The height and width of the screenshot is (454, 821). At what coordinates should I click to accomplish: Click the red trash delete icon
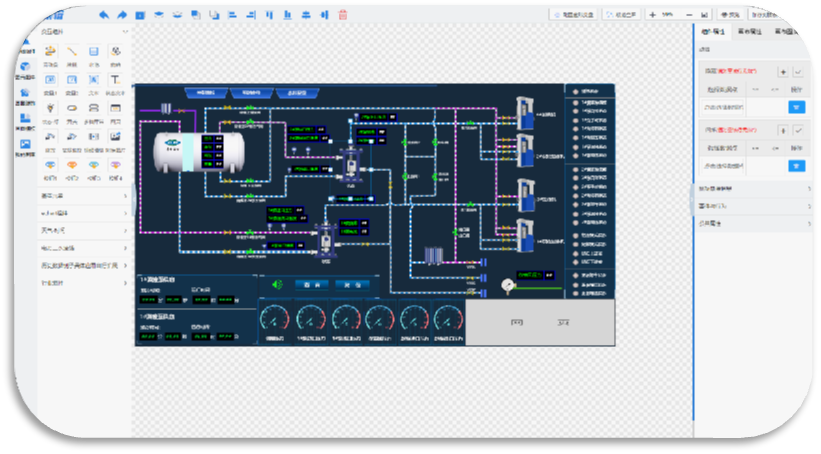[x=343, y=15]
